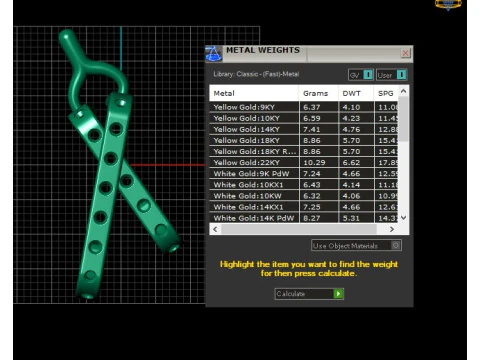Click the scroll up arrow of metals list
This screenshot has height=360, width=480.
coord(403,91)
